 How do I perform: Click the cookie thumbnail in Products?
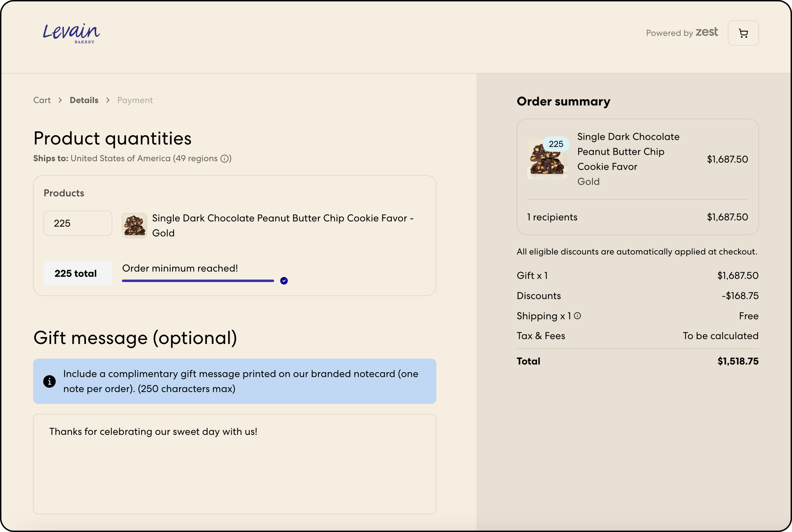pos(134,226)
